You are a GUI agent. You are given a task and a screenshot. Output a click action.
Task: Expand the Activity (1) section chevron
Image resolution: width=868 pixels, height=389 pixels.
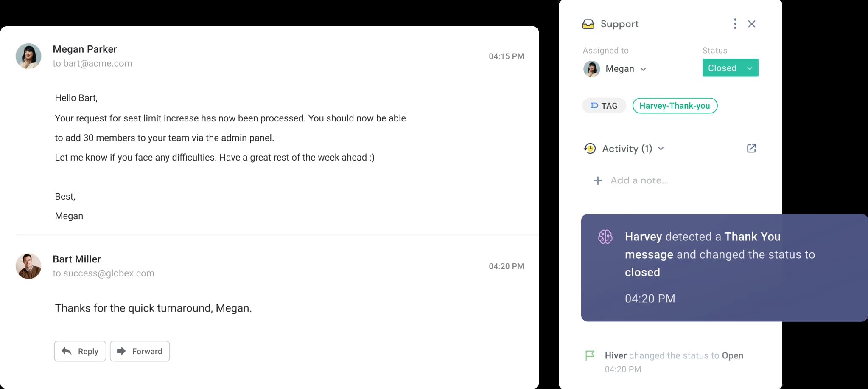(x=661, y=149)
